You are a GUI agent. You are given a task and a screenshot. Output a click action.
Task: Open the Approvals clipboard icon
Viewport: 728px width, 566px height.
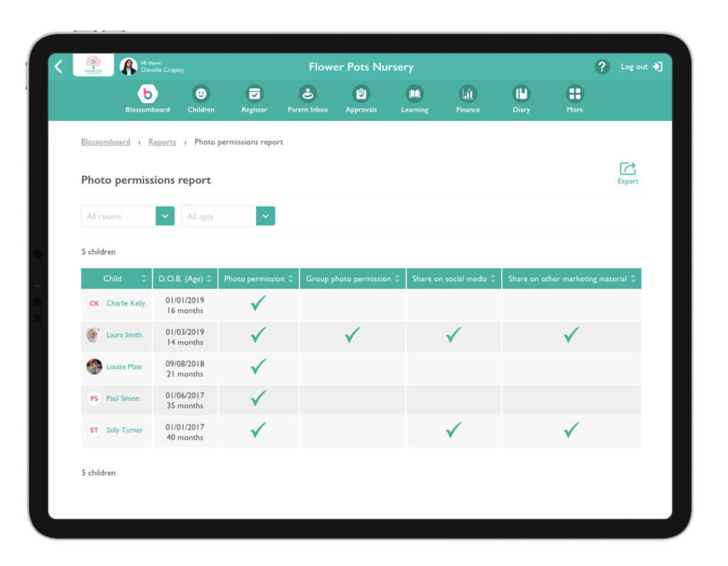(360, 95)
